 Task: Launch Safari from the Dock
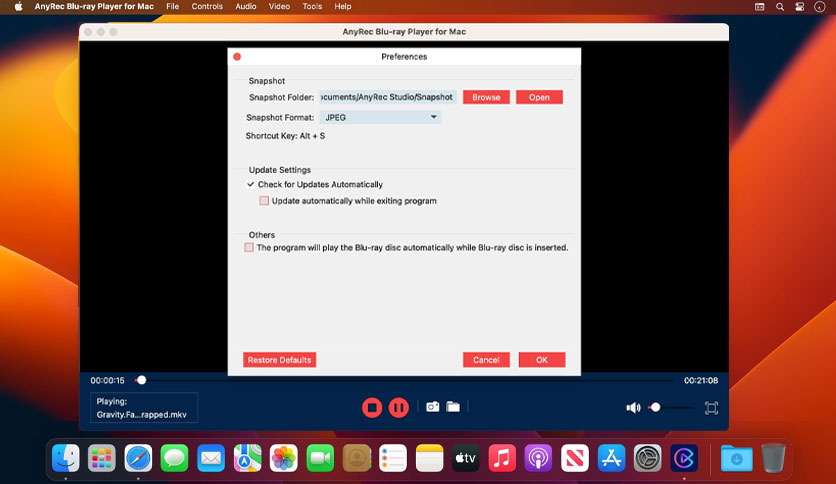138,458
